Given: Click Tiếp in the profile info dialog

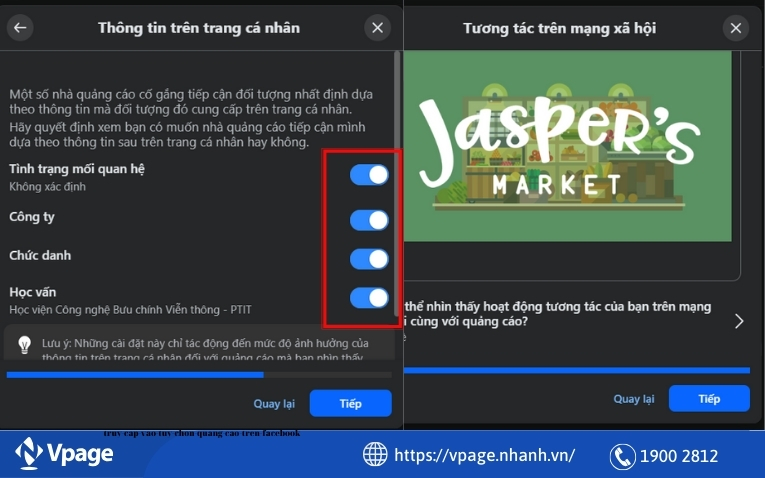Looking at the screenshot, I should [350, 403].
